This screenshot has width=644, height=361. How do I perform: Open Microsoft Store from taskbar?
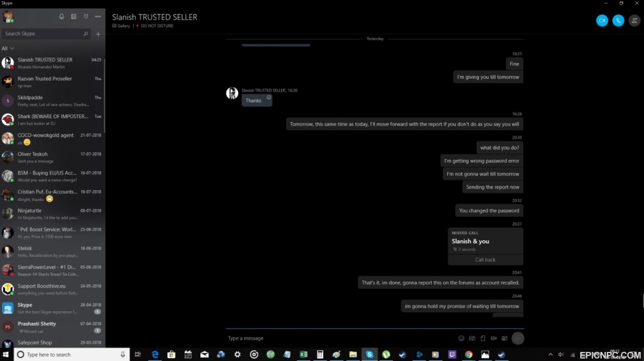click(x=171, y=354)
